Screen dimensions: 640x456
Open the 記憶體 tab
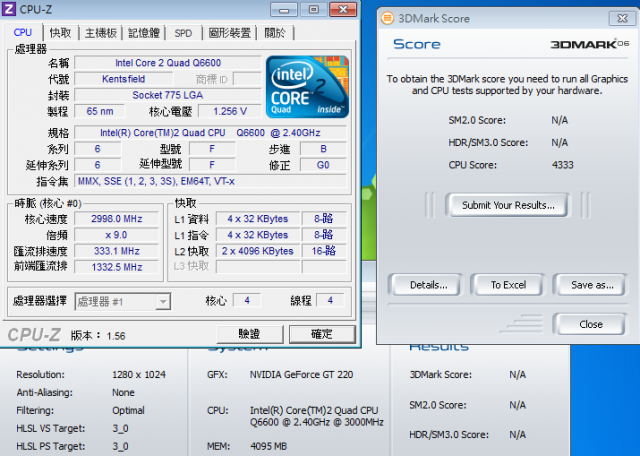[x=144, y=33]
